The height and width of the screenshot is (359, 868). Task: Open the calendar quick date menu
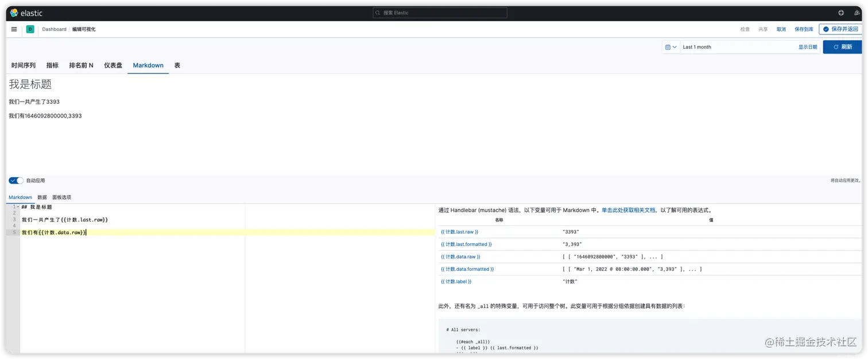(x=671, y=47)
